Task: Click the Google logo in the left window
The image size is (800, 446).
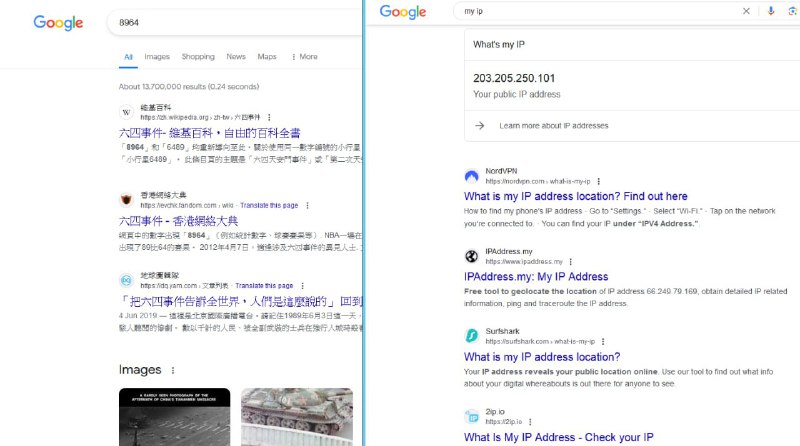Action: pyautogui.click(x=58, y=23)
